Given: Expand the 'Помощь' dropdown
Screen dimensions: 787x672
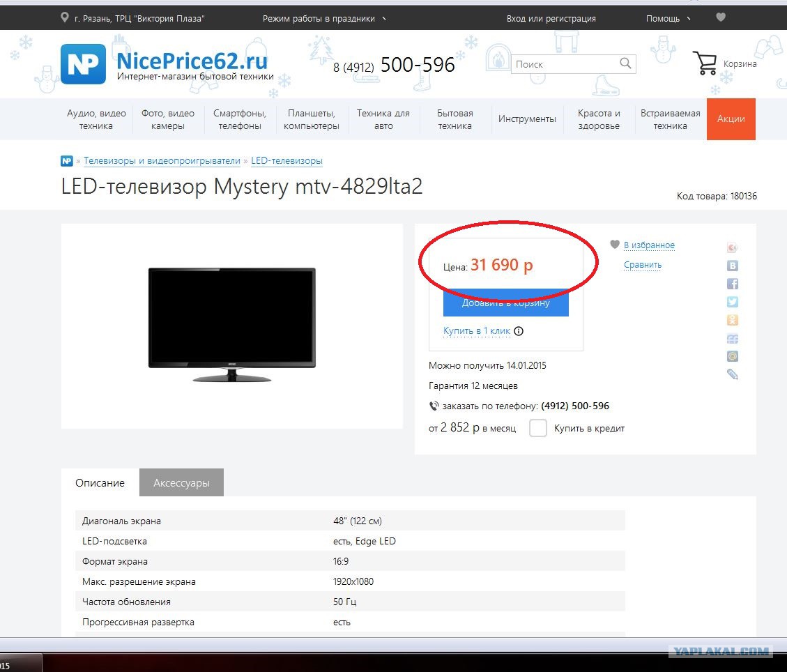Looking at the screenshot, I should (668, 19).
